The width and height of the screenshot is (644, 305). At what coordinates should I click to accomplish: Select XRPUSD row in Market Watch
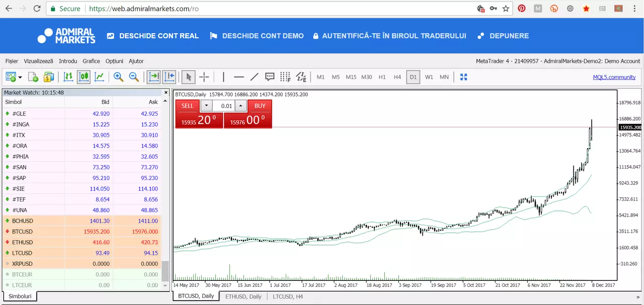82,264
